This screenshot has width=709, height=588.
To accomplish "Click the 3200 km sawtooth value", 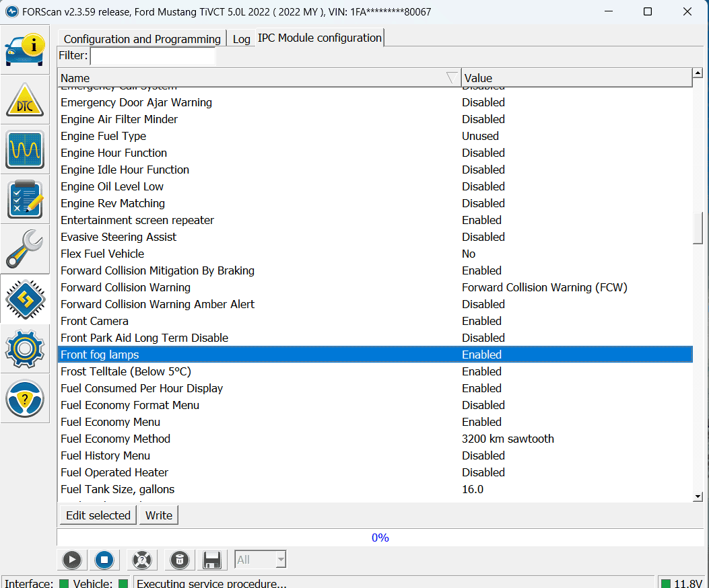I will point(508,439).
